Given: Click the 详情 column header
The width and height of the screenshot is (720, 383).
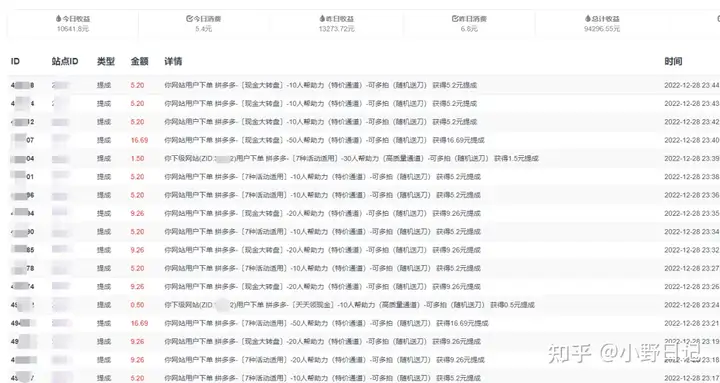Looking at the screenshot, I should coord(173,61).
